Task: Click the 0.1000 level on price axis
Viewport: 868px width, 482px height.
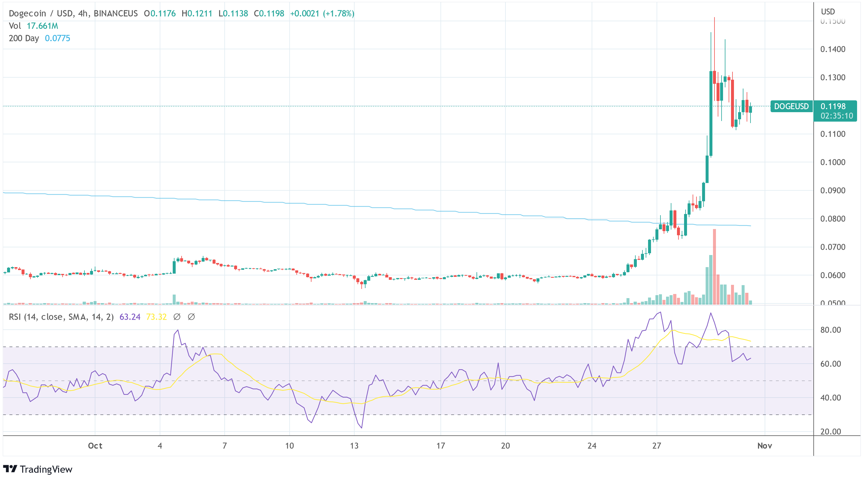Action: click(833, 162)
